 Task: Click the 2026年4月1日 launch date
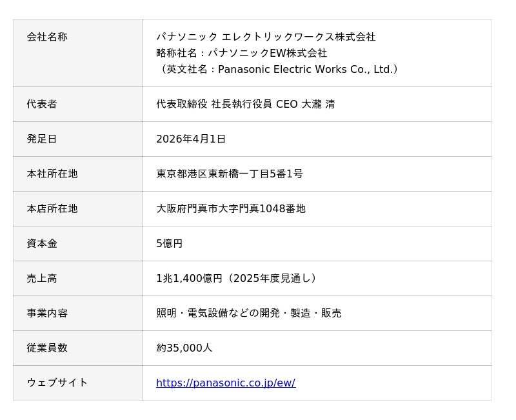[191, 139]
